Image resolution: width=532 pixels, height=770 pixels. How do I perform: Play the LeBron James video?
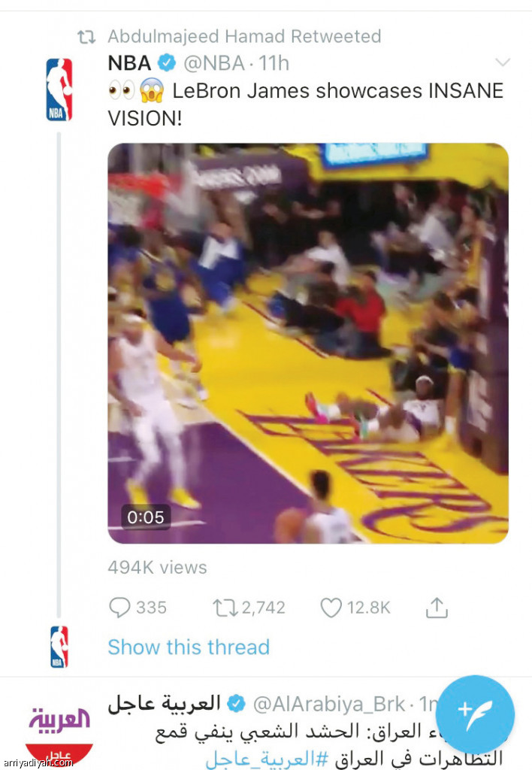(x=308, y=343)
